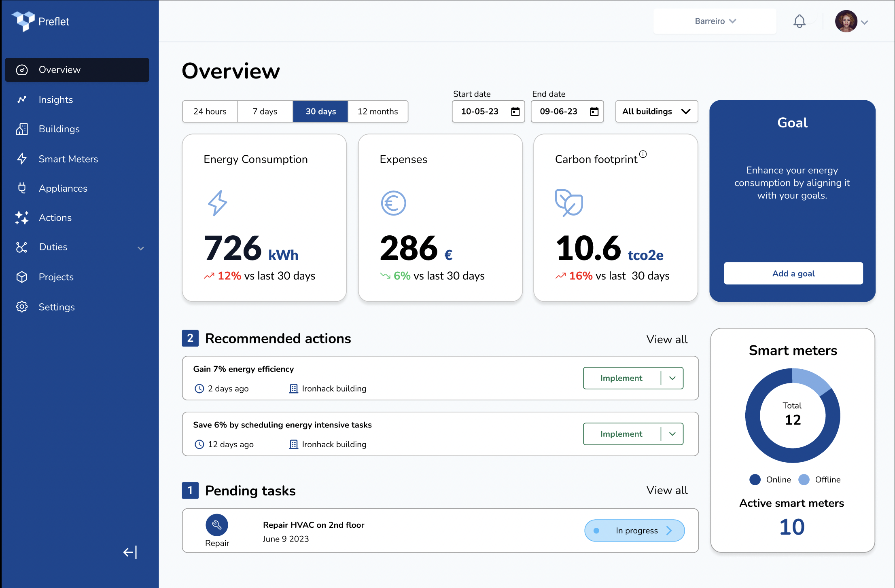Open the All buildings dropdown
The image size is (895, 588).
656,112
